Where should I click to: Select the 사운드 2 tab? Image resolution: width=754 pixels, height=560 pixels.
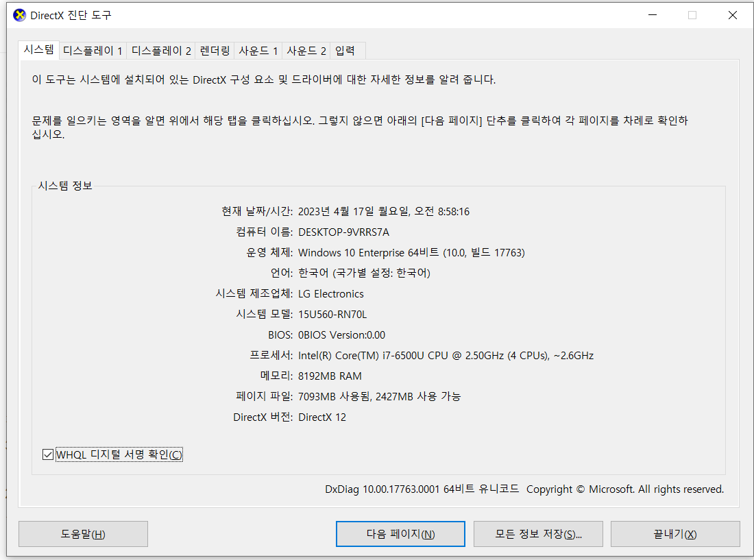click(306, 50)
